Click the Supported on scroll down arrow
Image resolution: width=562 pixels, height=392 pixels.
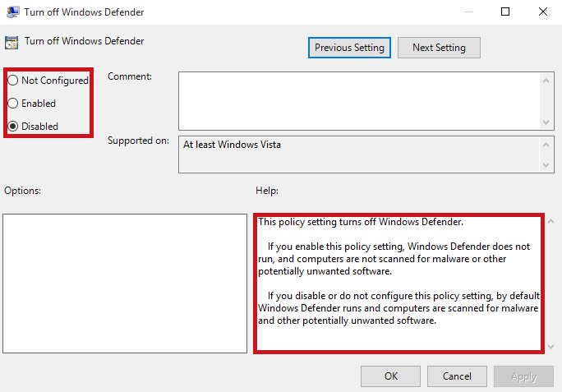(547, 165)
